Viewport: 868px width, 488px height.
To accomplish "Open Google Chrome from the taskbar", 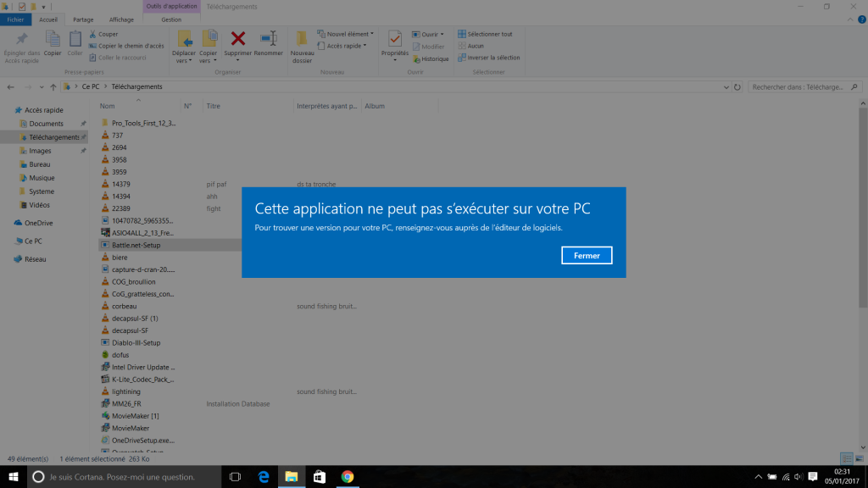I will pos(347,476).
